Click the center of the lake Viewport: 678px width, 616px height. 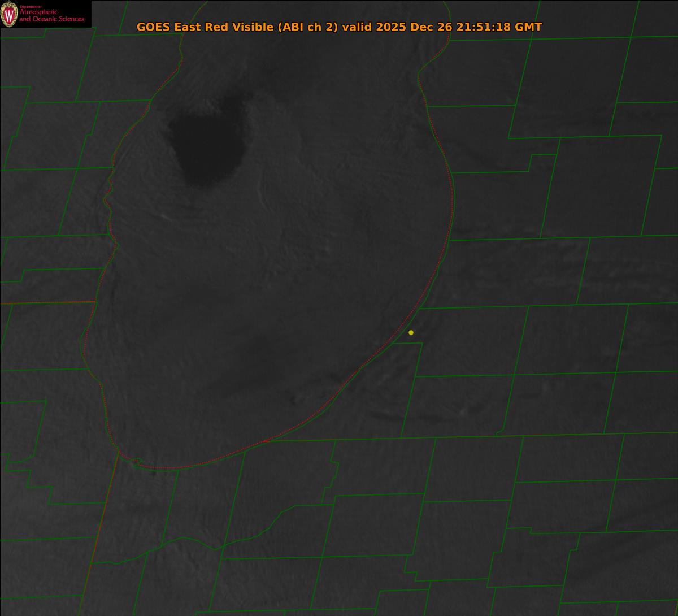click(x=271, y=271)
